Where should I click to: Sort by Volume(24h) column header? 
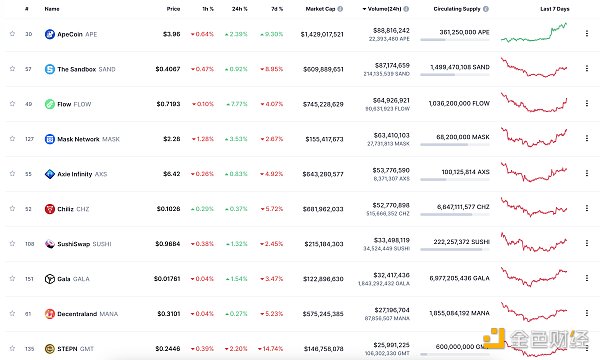click(385, 9)
